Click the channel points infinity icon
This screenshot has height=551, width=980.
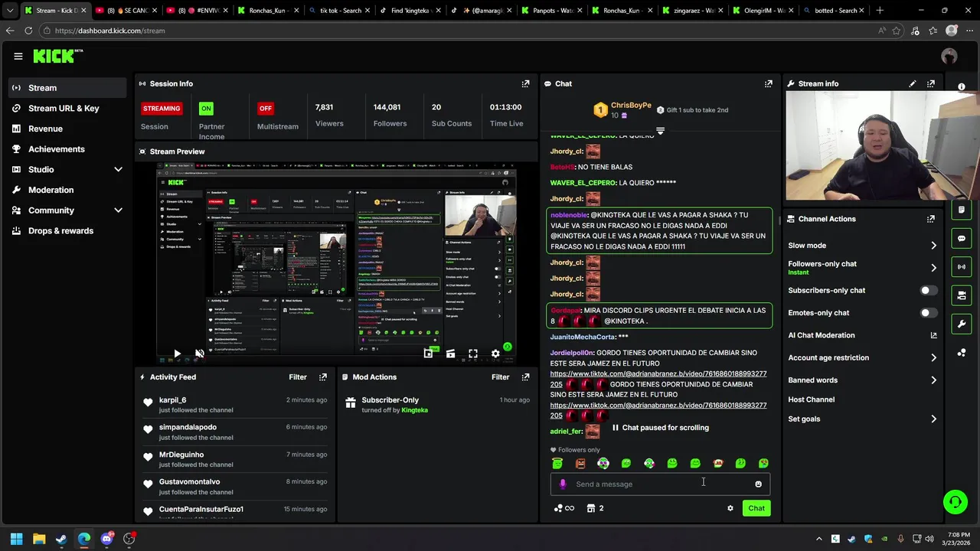pyautogui.click(x=563, y=508)
